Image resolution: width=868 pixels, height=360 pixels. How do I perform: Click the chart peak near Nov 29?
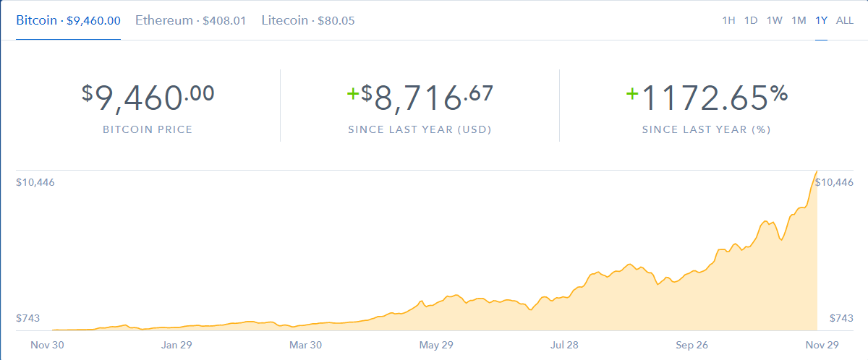click(817, 172)
